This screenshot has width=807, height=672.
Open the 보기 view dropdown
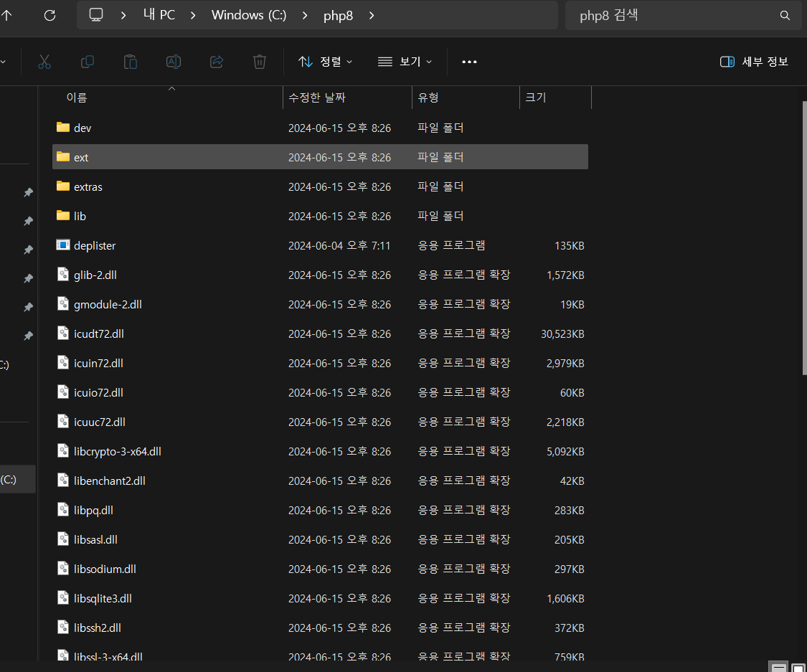coord(405,62)
